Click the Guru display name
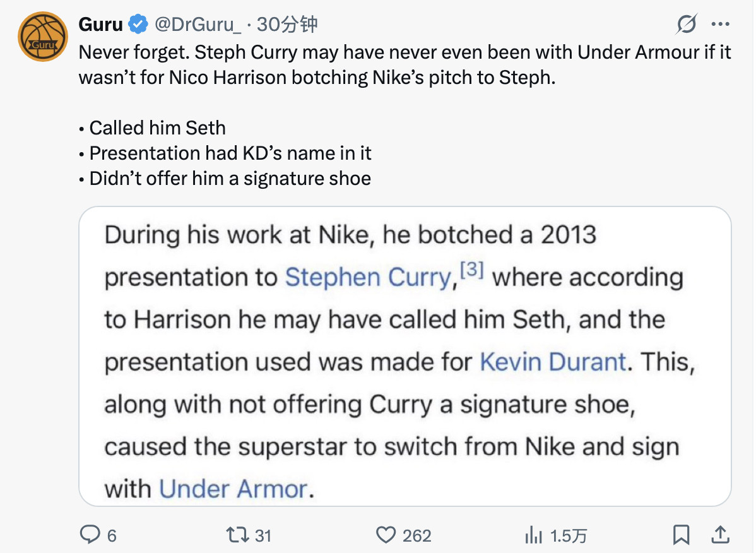The image size is (756, 553). pos(100,25)
